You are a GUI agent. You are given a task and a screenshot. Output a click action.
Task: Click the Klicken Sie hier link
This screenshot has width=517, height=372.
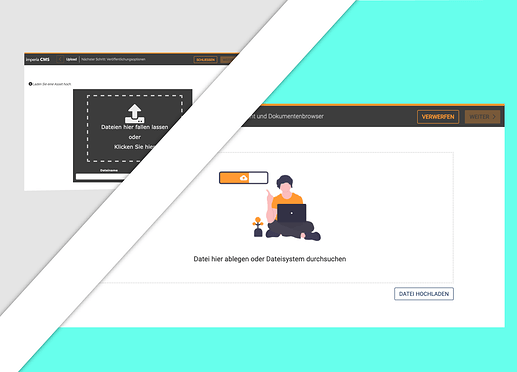[x=134, y=147]
